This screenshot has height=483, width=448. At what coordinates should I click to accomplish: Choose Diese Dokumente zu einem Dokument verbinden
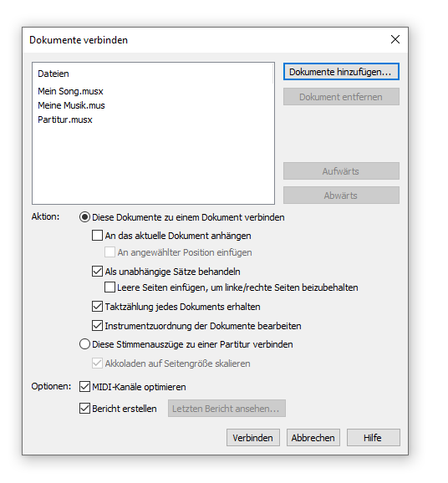[x=84, y=217]
